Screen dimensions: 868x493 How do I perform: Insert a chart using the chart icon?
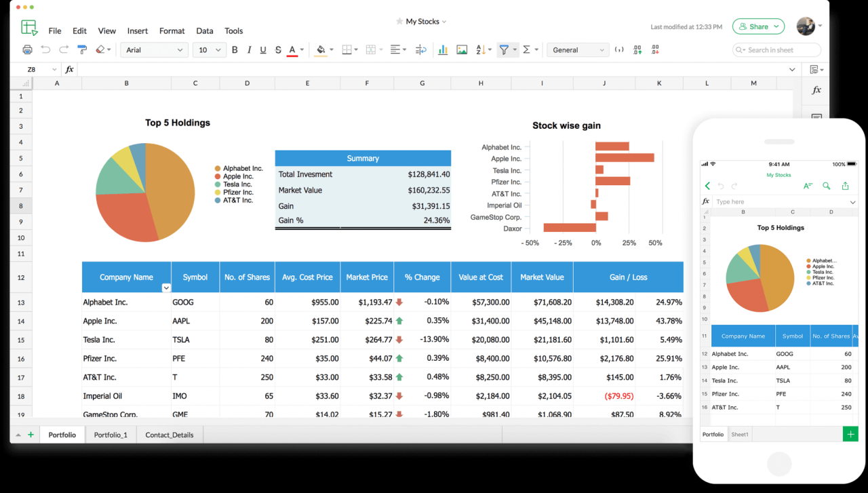click(441, 50)
